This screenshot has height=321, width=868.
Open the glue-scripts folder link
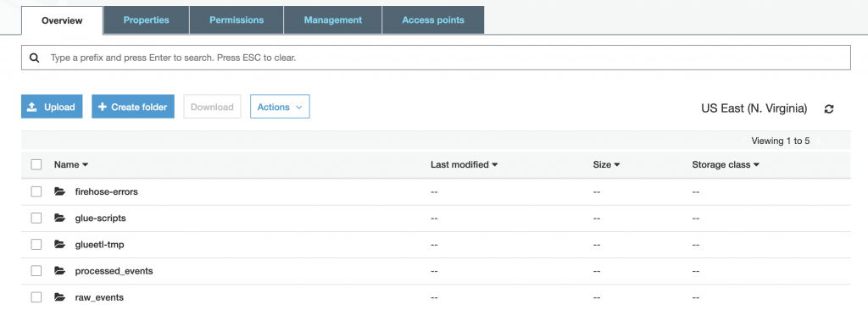pyautogui.click(x=100, y=218)
